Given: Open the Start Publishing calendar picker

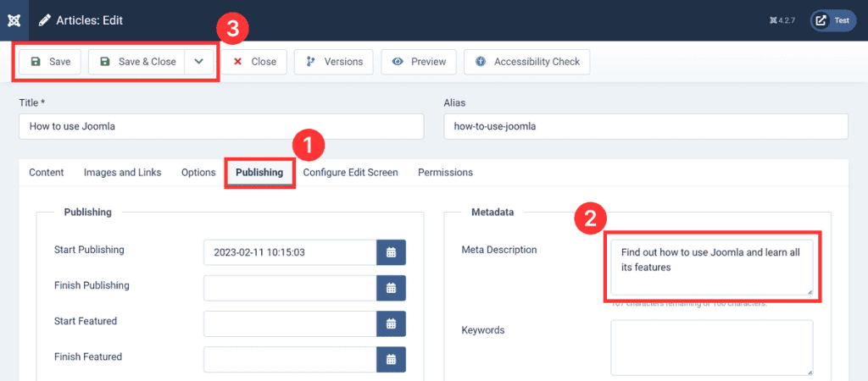Looking at the screenshot, I should tap(392, 252).
